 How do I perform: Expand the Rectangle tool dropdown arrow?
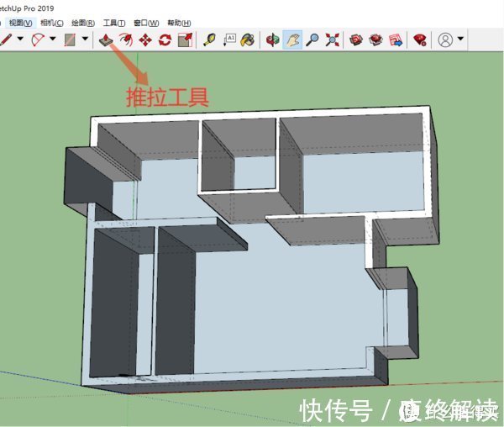[85, 39]
